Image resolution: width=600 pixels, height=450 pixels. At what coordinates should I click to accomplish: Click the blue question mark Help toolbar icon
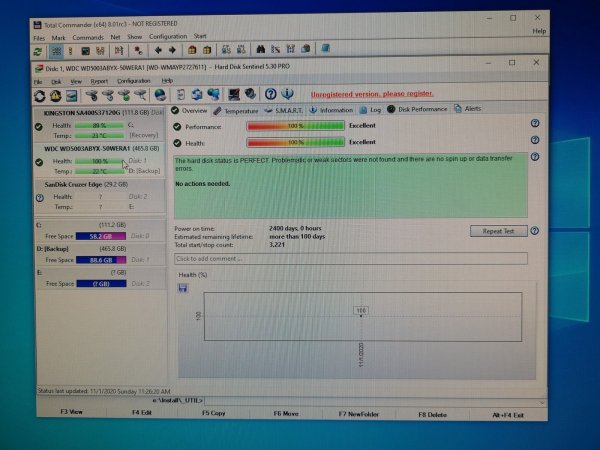(271, 94)
